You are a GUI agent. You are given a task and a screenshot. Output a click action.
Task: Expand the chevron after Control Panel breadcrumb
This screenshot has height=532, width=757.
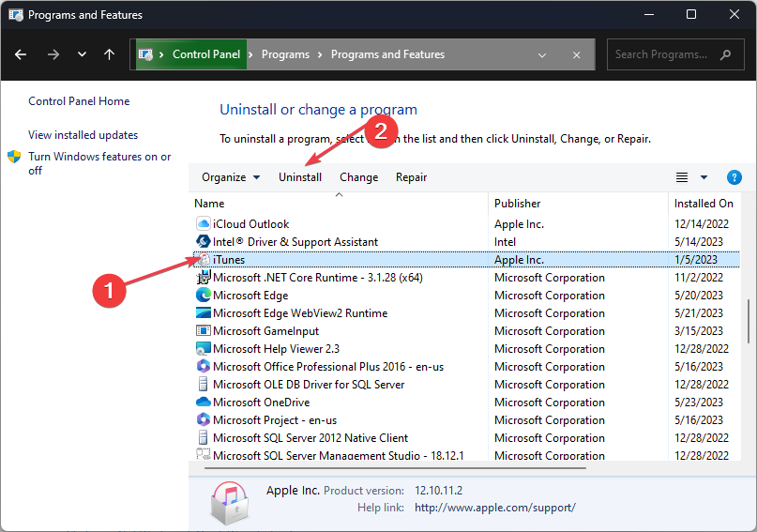pos(250,54)
